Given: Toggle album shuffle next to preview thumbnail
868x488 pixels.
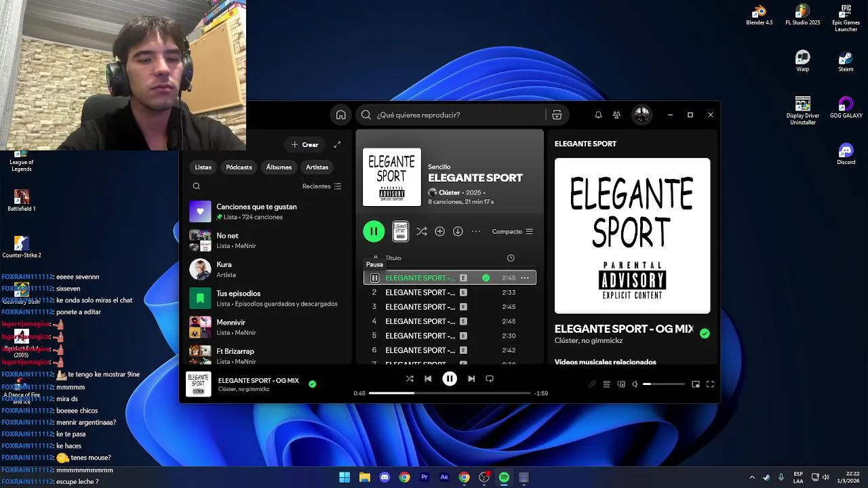Looking at the screenshot, I should click(422, 232).
